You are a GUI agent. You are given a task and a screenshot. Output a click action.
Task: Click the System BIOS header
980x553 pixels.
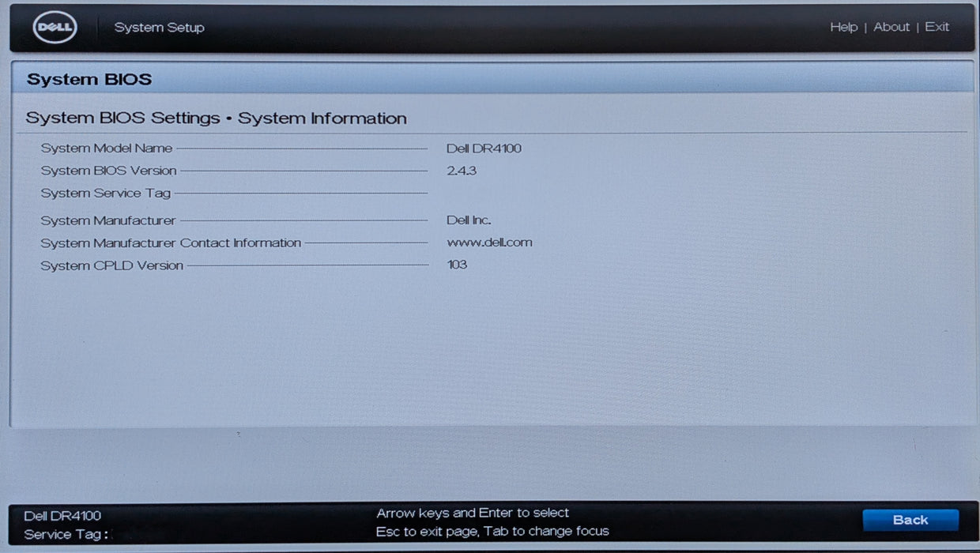pos(89,79)
